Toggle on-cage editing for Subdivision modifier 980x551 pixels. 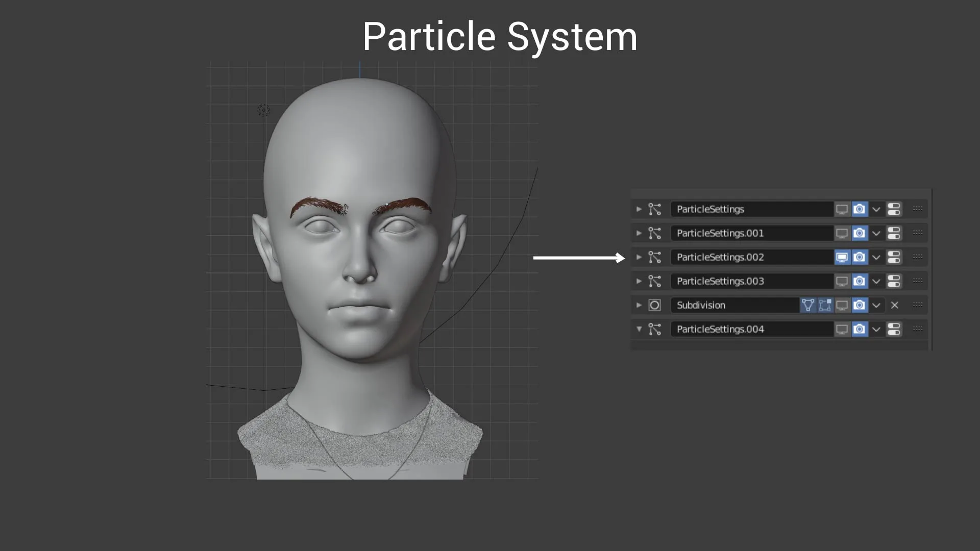(825, 305)
